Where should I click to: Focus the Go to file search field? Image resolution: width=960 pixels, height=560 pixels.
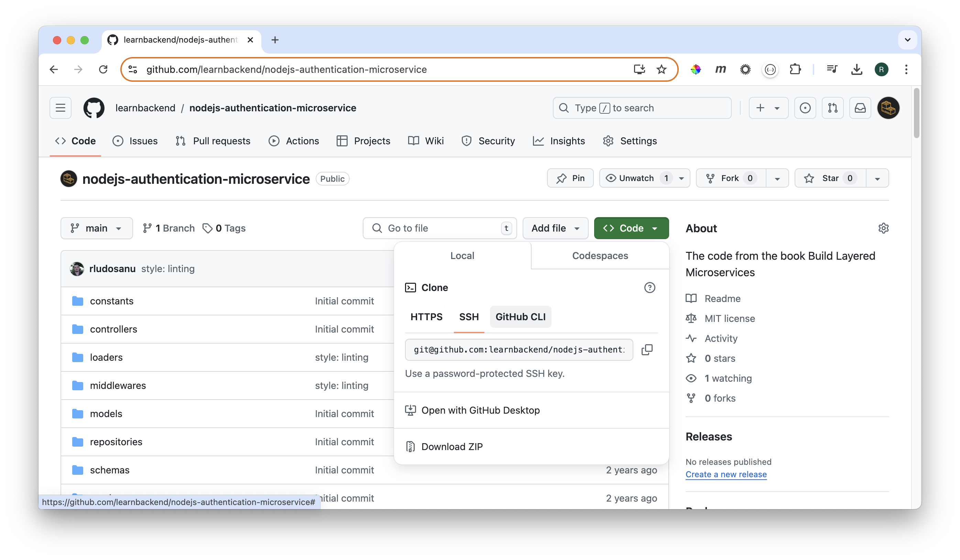(x=440, y=228)
